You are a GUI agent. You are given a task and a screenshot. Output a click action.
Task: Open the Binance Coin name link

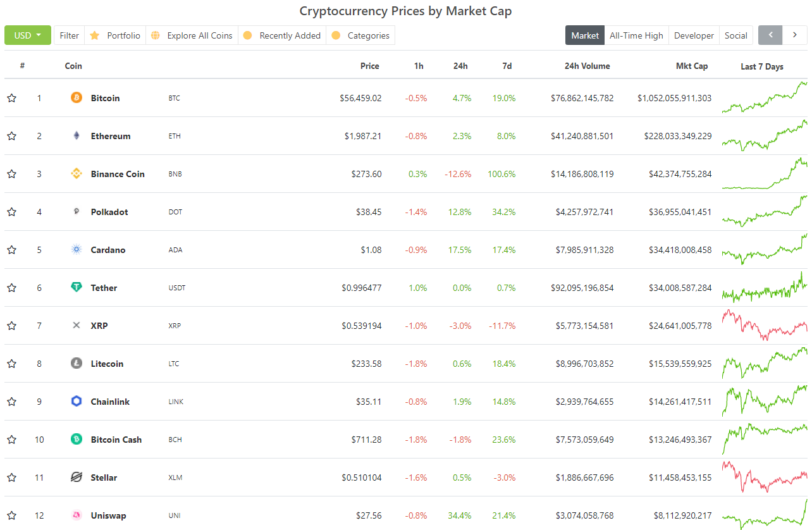pyautogui.click(x=118, y=174)
